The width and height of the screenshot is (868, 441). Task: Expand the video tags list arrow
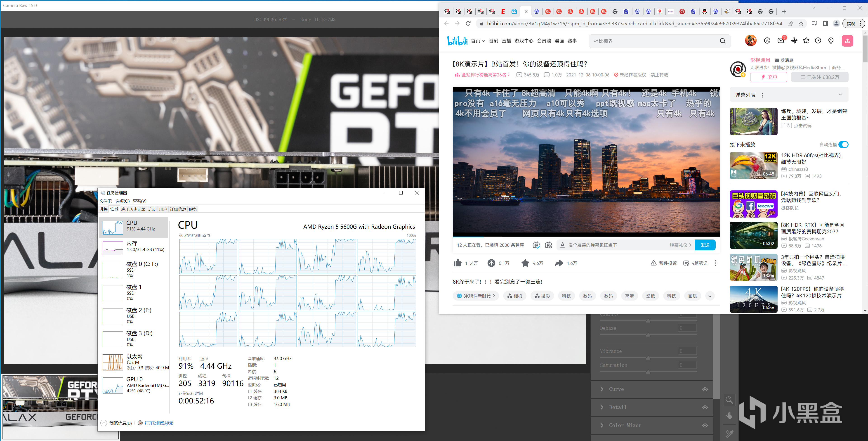[710, 296]
